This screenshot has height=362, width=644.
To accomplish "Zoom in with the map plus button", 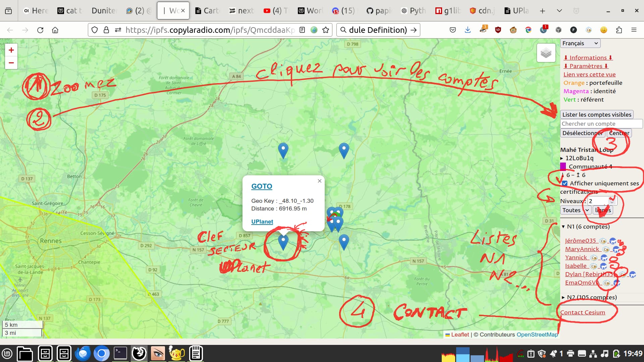I will (x=11, y=50).
